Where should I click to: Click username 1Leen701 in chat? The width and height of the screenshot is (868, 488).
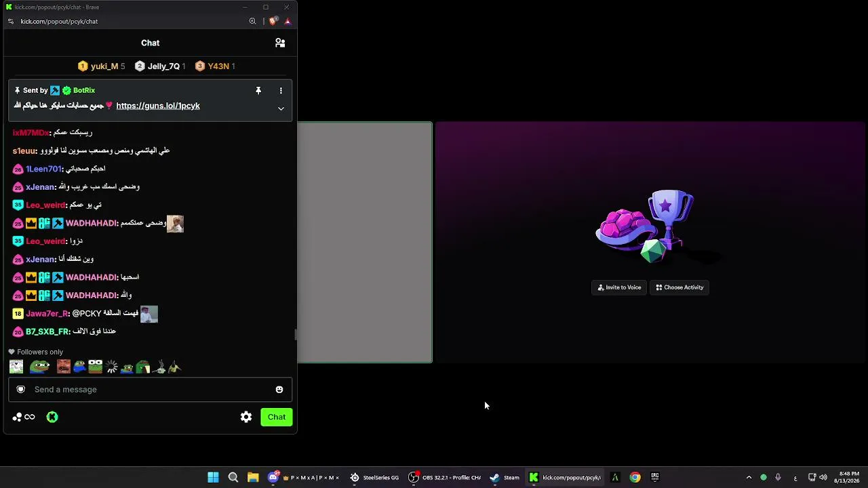[x=43, y=169]
